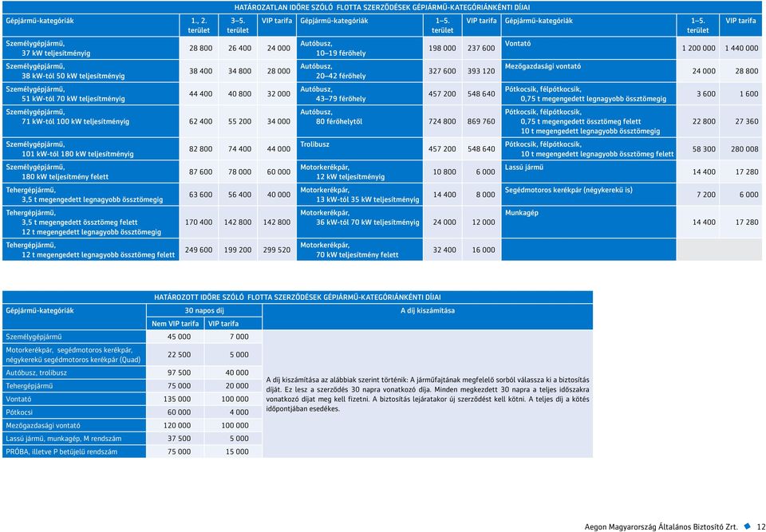Select the value 1 200 000
Image resolution: width=766 pixels, height=532 pixels.
tap(699, 49)
